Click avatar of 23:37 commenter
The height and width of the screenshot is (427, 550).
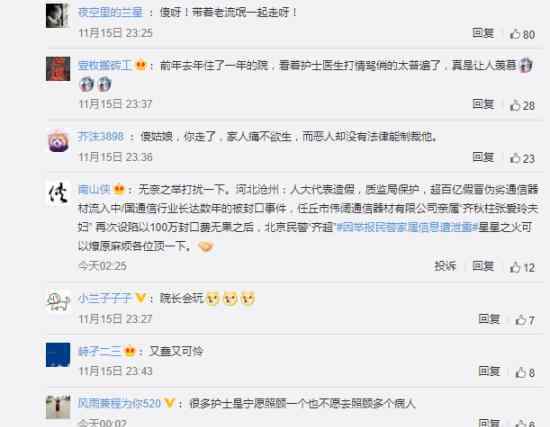pyautogui.click(x=58, y=69)
